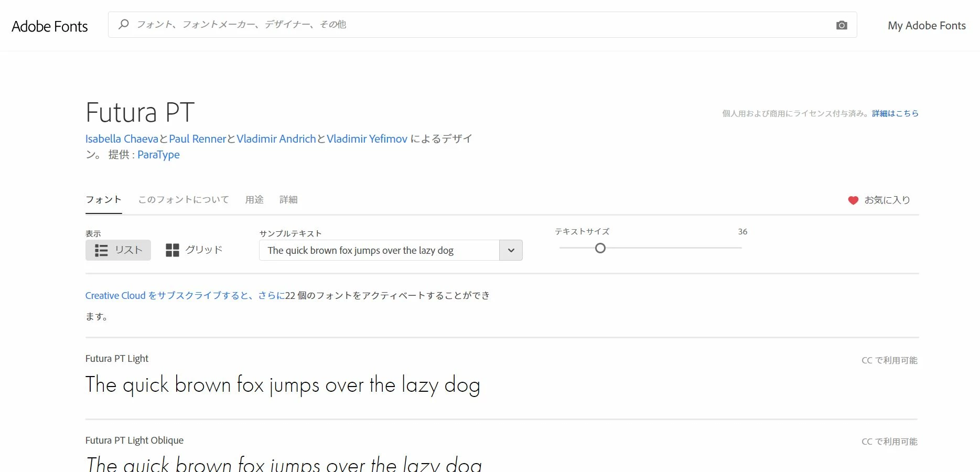Click CC で利用可能 beside Futura PT Light
This screenshot has width=980, height=472.
click(x=889, y=360)
